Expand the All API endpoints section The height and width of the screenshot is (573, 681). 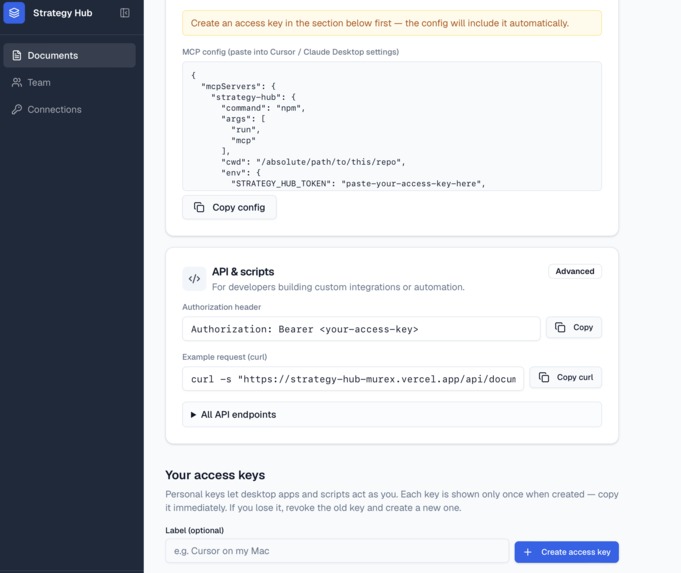[x=392, y=414]
